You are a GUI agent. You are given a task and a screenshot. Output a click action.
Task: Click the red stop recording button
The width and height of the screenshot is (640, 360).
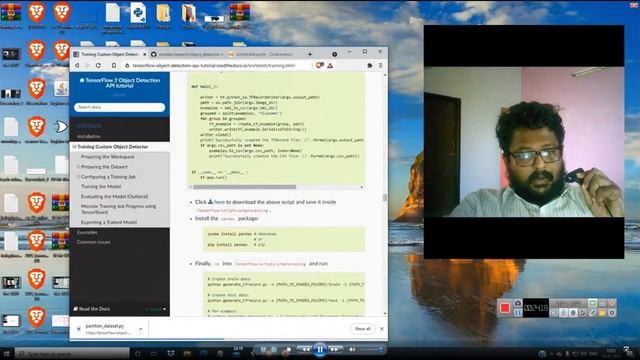pyautogui.click(x=505, y=308)
